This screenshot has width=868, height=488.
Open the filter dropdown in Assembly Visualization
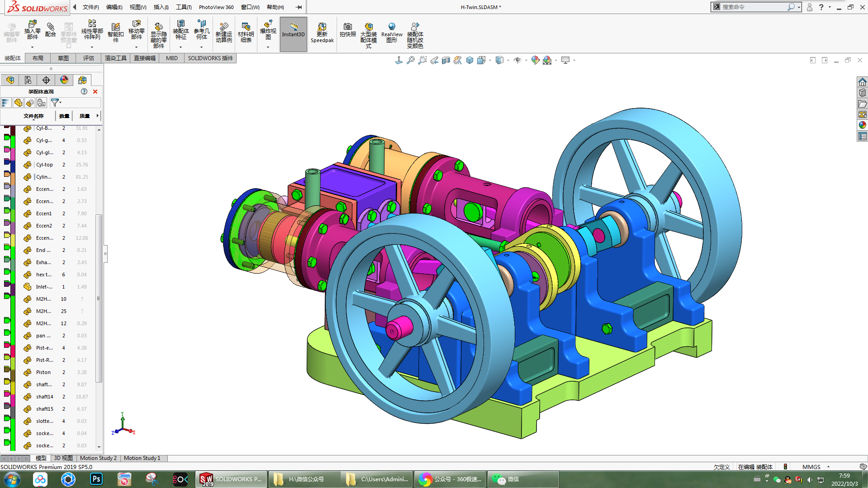[x=56, y=103]
